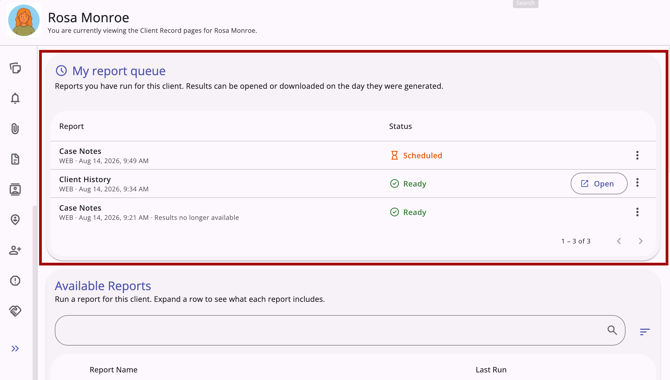This screenshot has height=380, width=670.
Task: Open the copy/documents sidebar icon
Action: (15, 68)
